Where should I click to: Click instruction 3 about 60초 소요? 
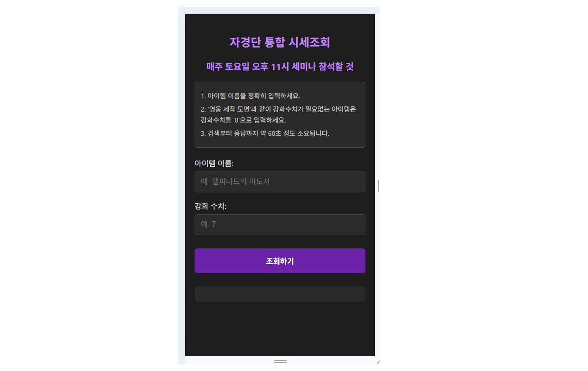coord(265,133)
